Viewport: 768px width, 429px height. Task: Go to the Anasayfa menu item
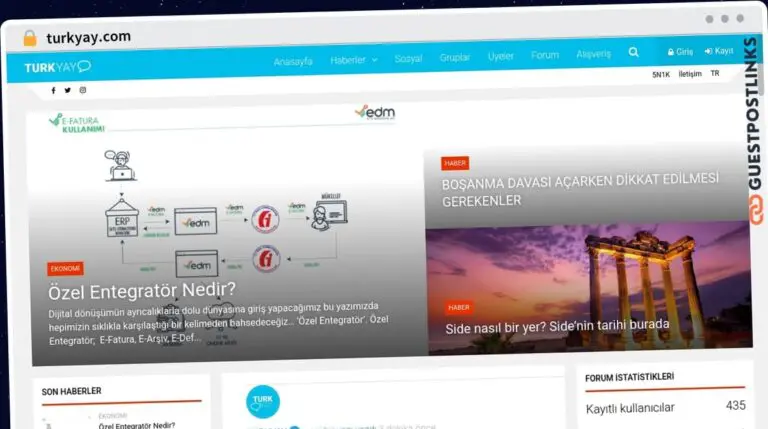pos(293,62)
